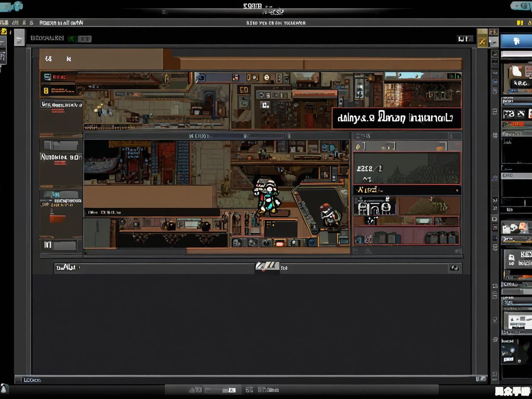Toggle the green status indicator at game top-right
Screen dimensions: 532x399
pos(454,76)
